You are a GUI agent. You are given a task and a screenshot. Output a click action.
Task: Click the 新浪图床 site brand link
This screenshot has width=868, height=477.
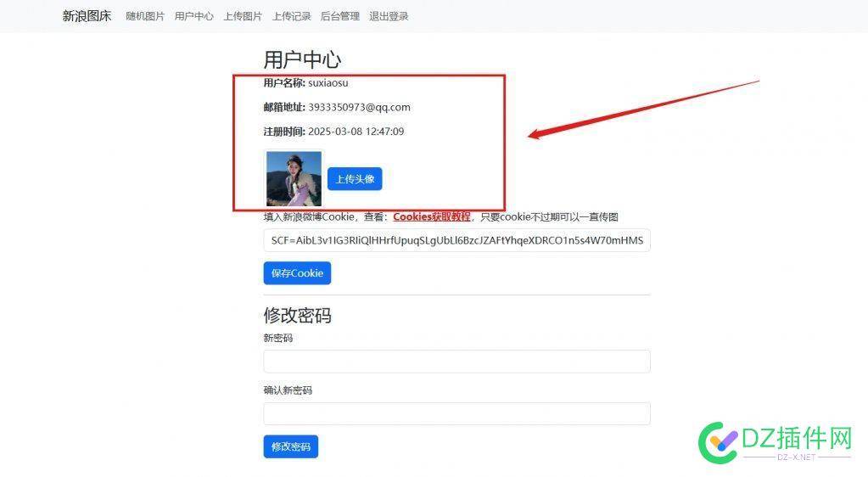[x=87, y=16]
